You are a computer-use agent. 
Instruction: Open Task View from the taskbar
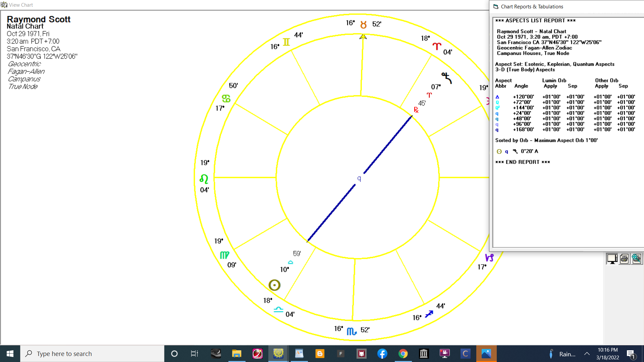[195, 354]
